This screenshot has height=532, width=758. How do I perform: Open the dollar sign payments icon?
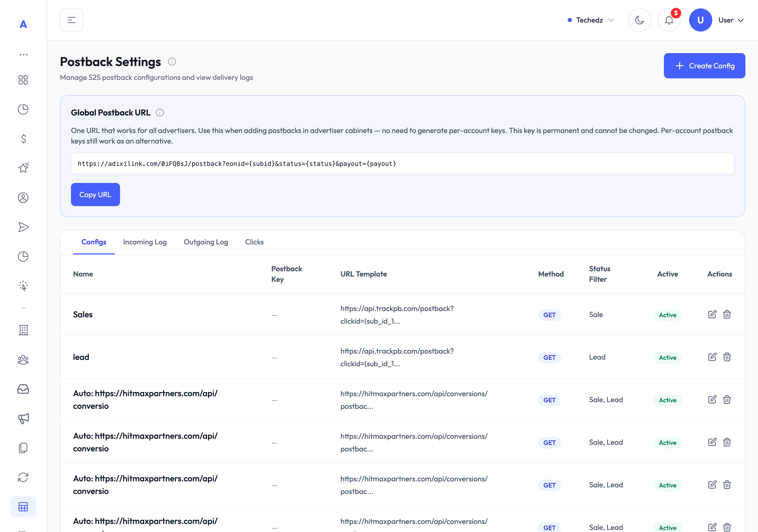point(23,139)
